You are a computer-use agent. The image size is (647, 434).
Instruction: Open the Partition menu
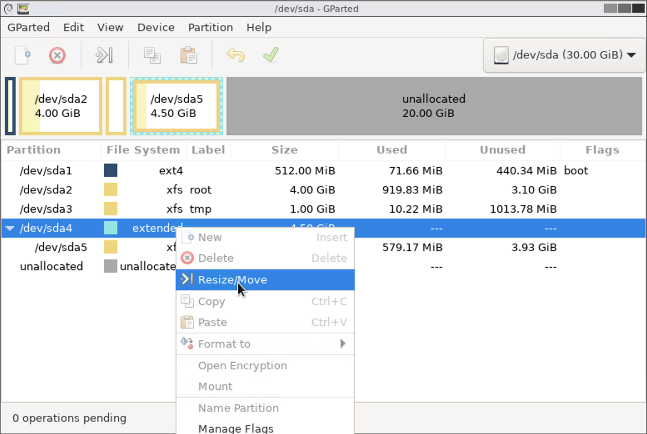[x=210, y=27]
